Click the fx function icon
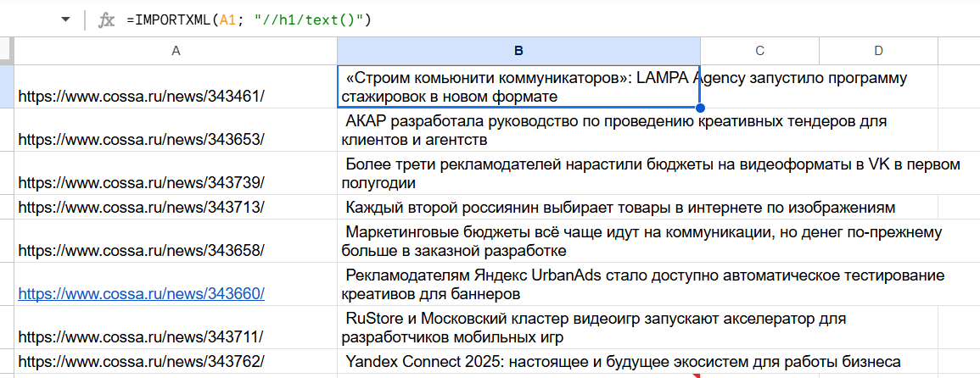Image resolution: width=980 pixels, height=378 pixels. pos(106,20)
